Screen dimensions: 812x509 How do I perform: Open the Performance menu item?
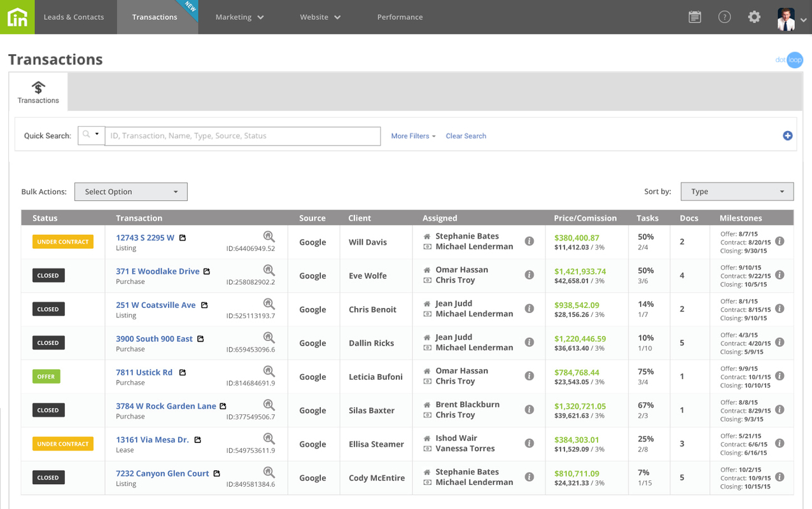pos(400,17)
